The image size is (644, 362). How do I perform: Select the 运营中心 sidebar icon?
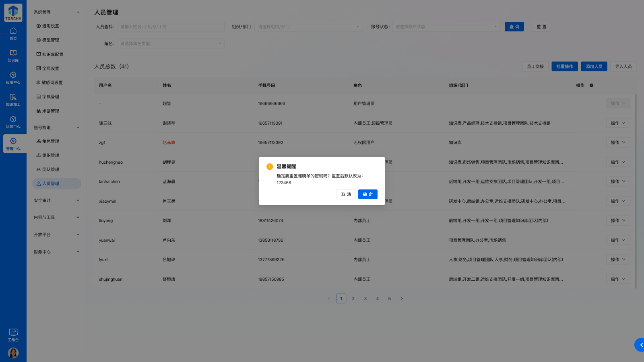(x=13, y=123)
